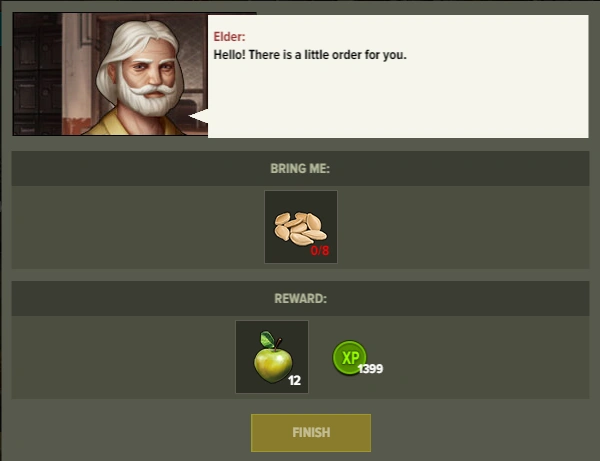Viewport: 600px width, 461px height.
Task: Click the 1399 XP amount
Action: [x=370, y=369]
